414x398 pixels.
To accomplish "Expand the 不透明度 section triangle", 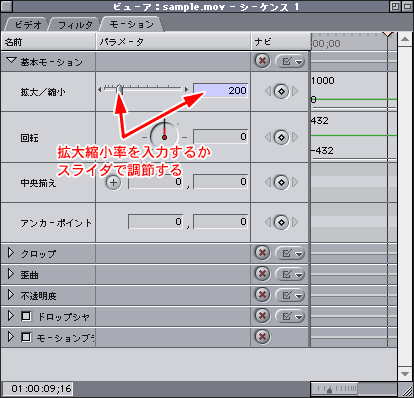I will pos(11,295).
